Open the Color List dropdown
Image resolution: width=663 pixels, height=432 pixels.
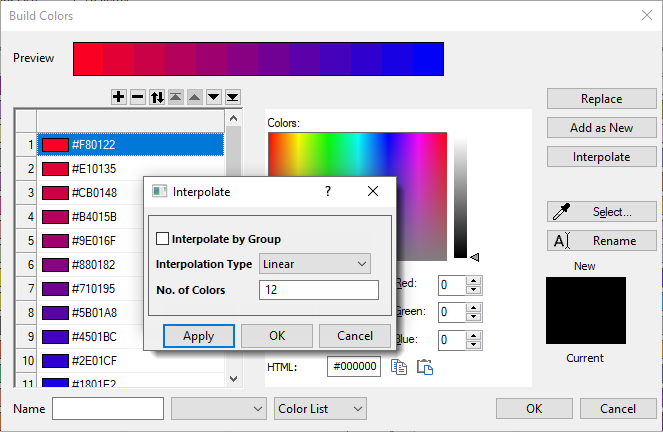tap(320, 409)
